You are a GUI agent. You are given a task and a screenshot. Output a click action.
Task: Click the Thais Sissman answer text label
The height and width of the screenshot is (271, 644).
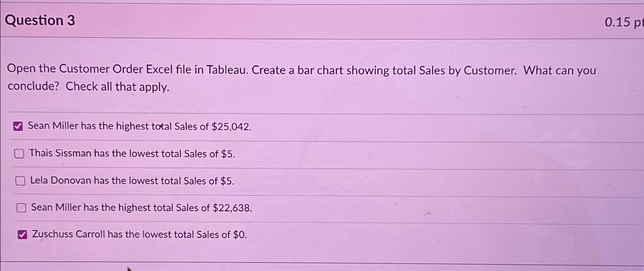pyautogui.click(x=133, y=154)
